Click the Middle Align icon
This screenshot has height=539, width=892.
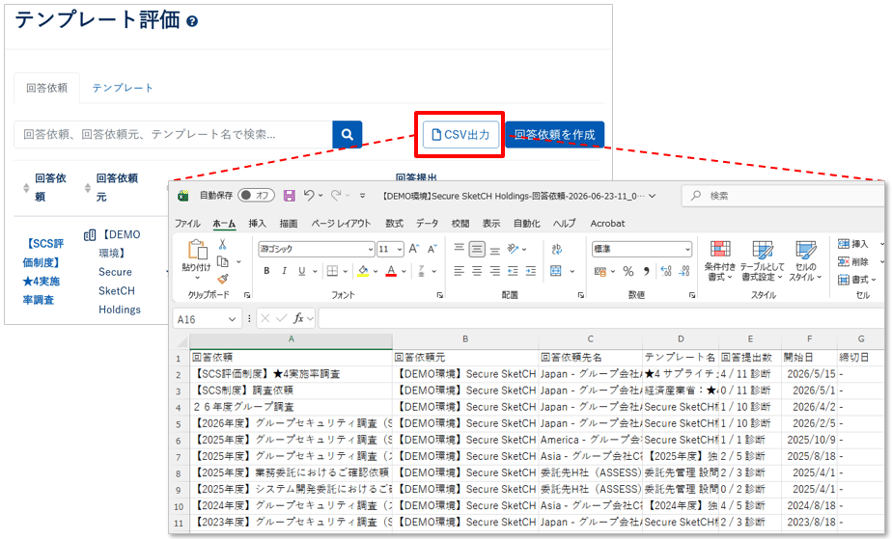click(x=477, y=249)
